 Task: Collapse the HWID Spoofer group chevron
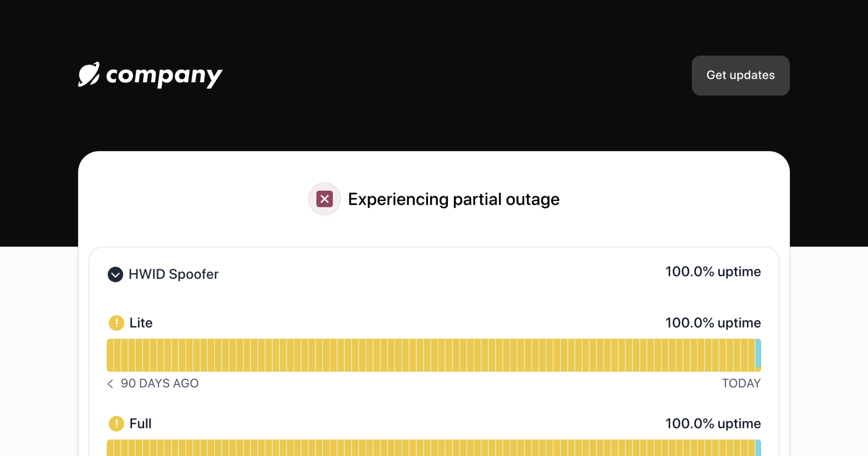(115, 274)
